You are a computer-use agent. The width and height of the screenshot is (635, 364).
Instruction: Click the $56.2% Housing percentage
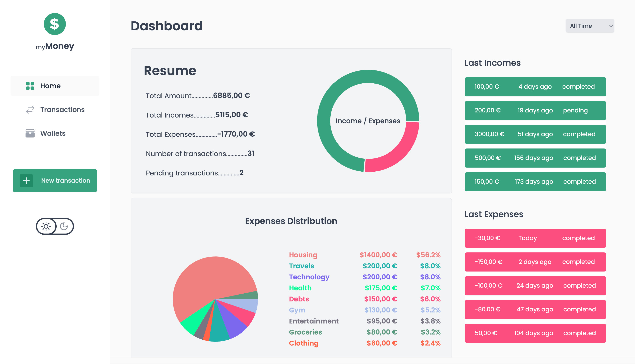(428, 255)
